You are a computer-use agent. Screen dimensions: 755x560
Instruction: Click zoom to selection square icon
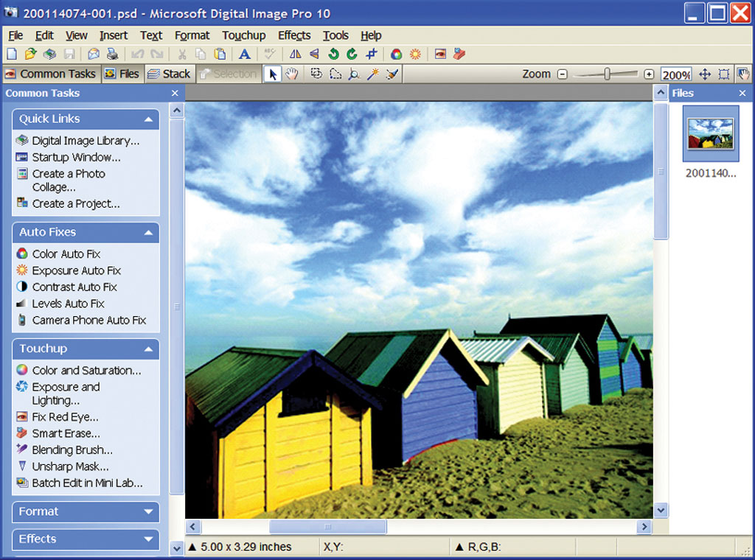(724, 74)
